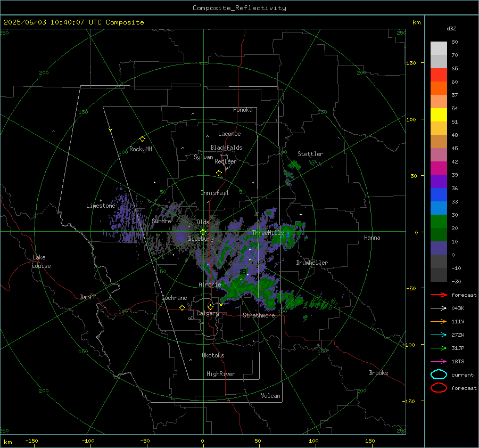Click the Drumheller label
The height and width of the screenshot is (448, 479).
(x=312, y=263)
